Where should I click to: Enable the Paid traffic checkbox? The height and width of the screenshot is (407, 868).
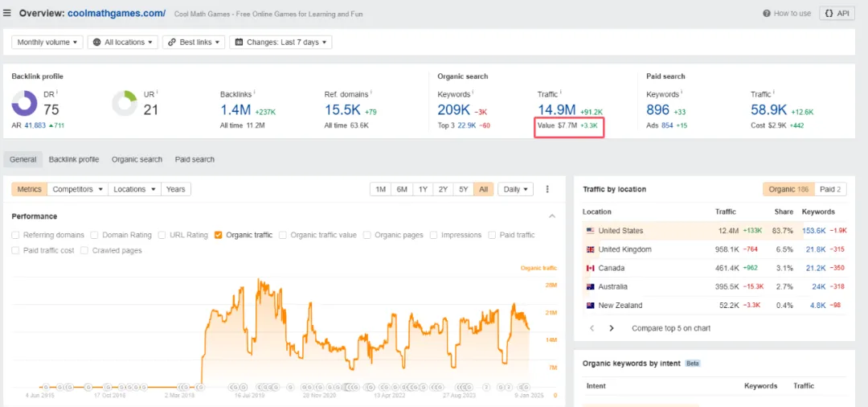(492, 236)
